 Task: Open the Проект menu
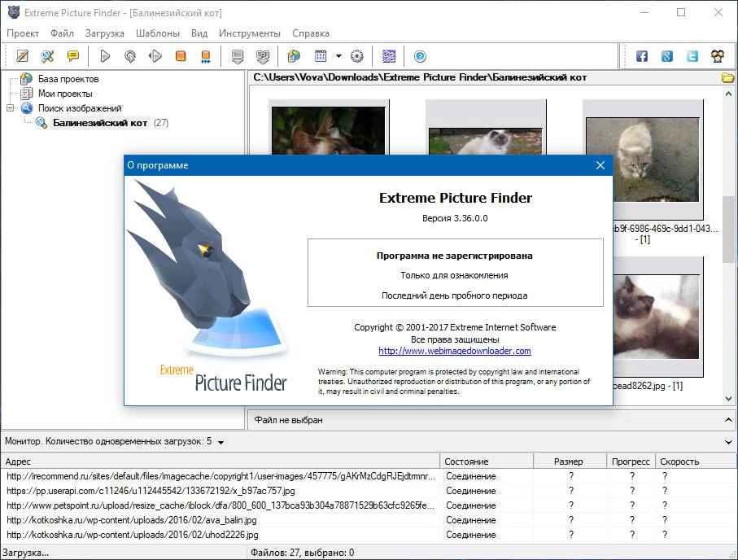coord(23,33)
